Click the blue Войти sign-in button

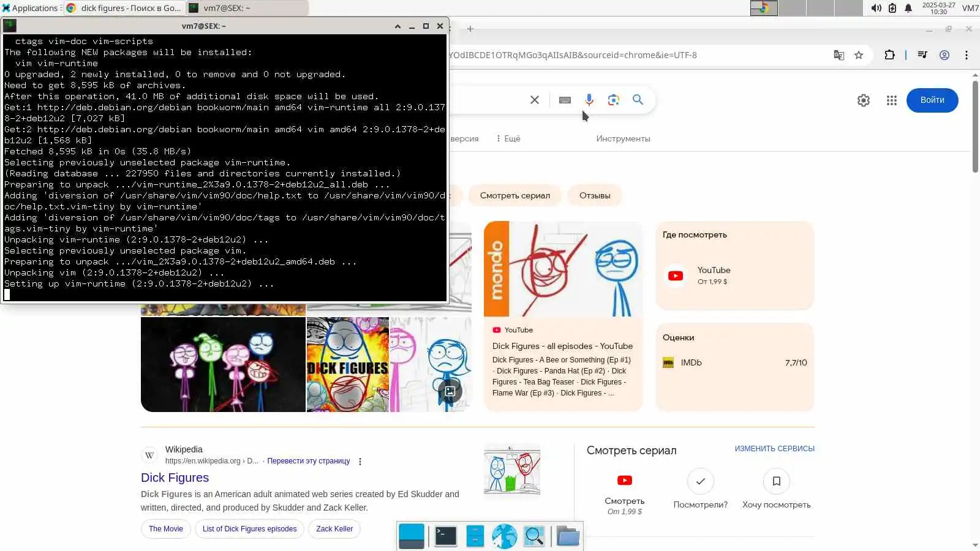[x=932, y=100]
